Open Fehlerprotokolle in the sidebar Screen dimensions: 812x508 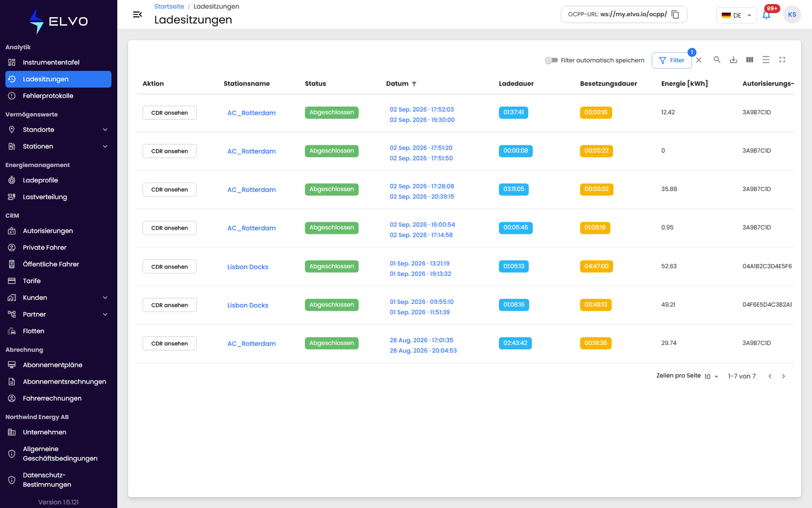[x=58, y=96]
